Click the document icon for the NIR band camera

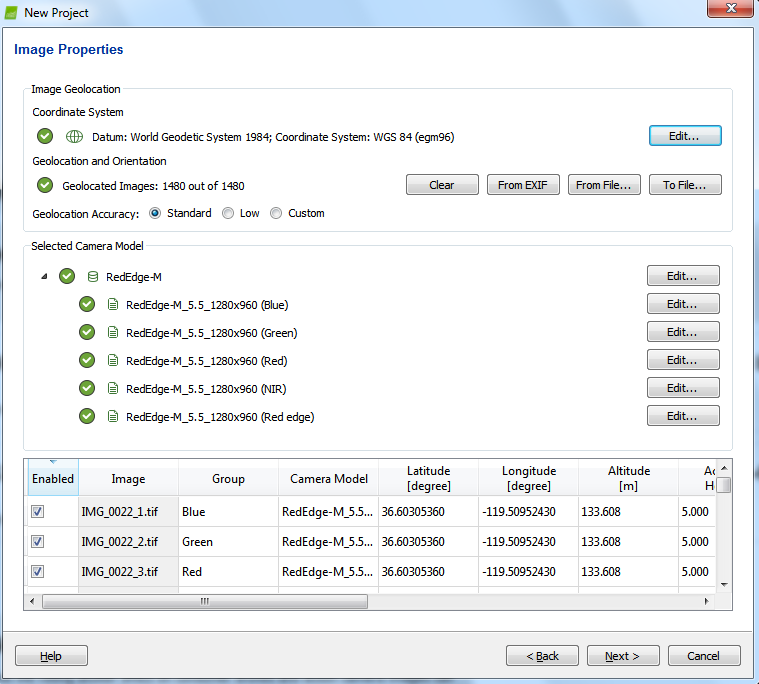113,388
